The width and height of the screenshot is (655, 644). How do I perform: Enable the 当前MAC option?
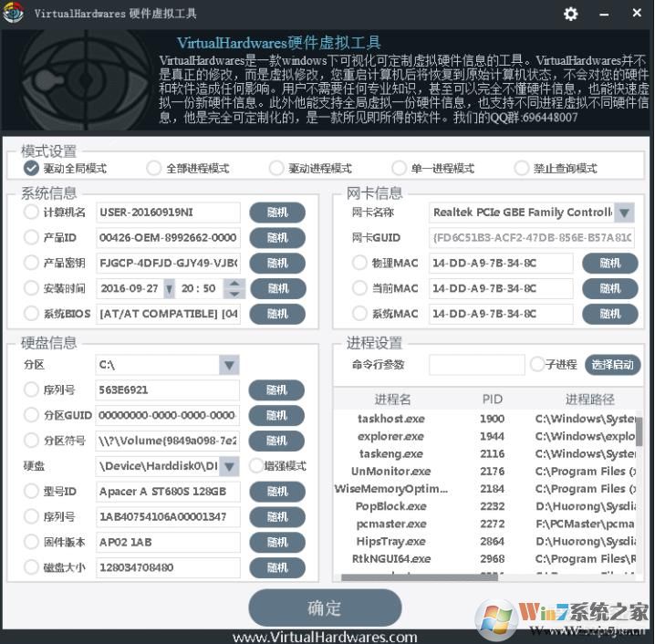click(x=359, y=287)
